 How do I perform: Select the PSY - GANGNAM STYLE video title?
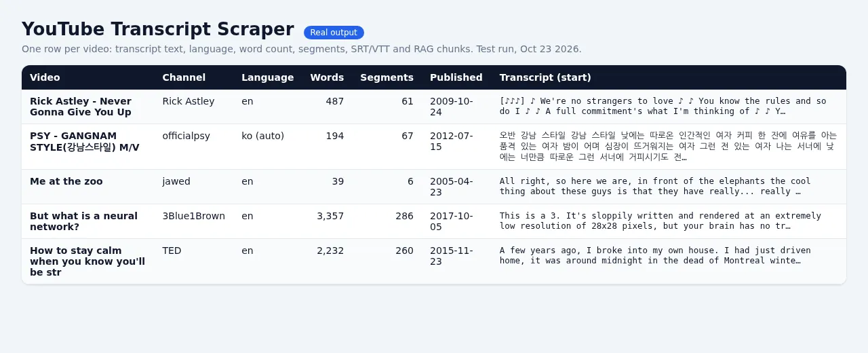[x=85, y=141]
